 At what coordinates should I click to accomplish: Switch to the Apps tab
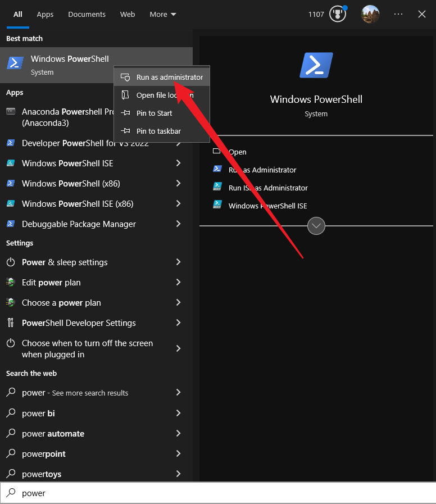(45, 14)
